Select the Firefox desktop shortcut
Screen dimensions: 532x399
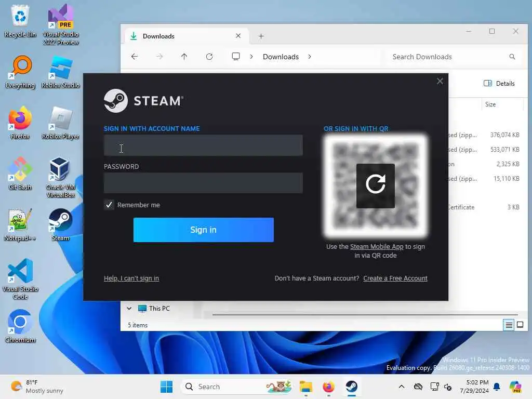pos(20,123)
